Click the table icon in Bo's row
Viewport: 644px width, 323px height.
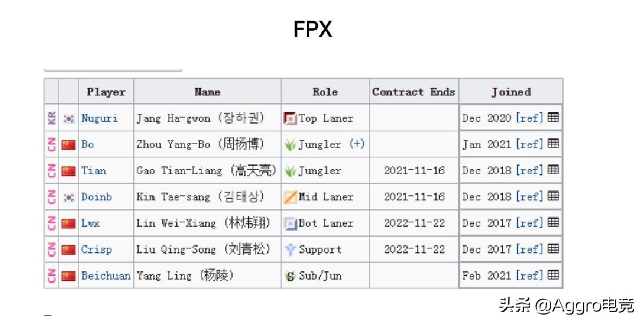[x=553, y=143]
